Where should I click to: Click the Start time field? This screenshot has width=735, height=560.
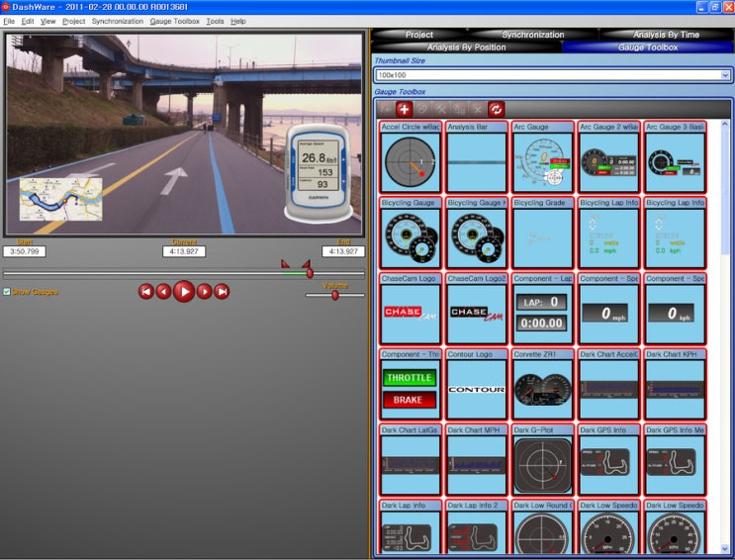[25, 251]
